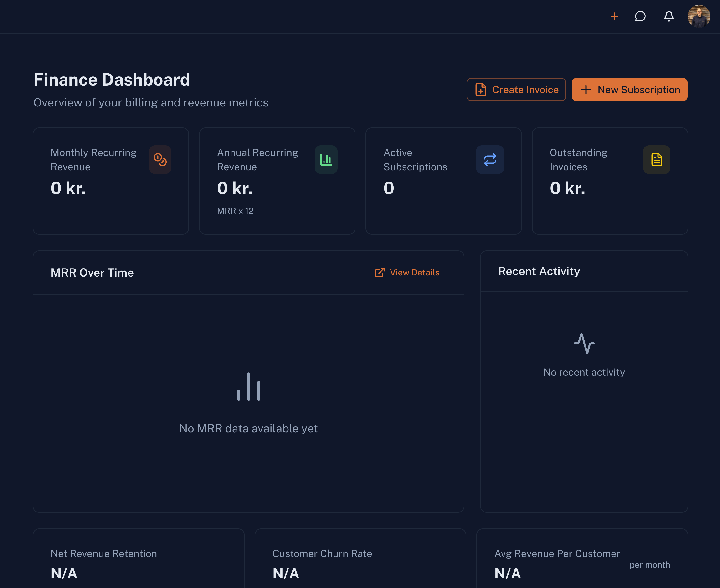Open the user profile avatar
720x588 pixels.
pyautogui.click(x=699, y=16)
